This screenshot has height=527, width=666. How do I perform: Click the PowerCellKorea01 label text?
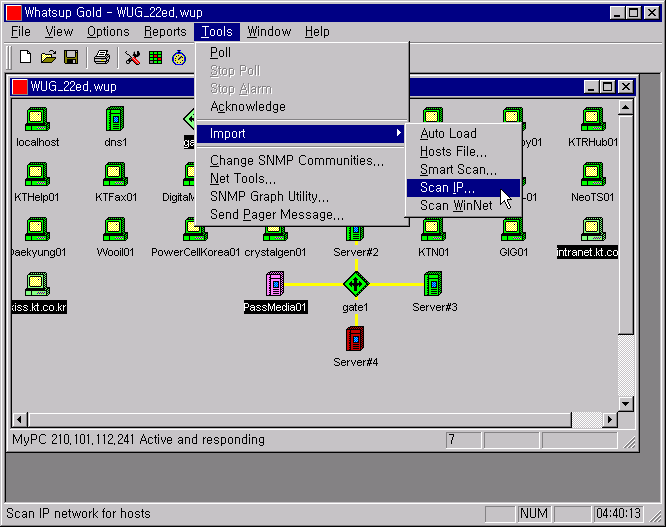(x=195, y=252)
